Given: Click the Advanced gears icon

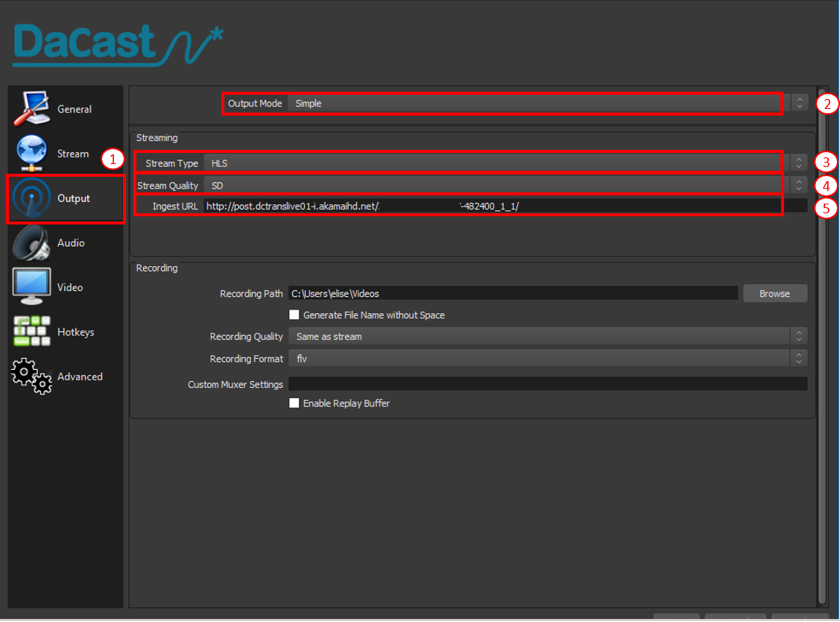Looking at the screenshot, I should click(31, 377).
